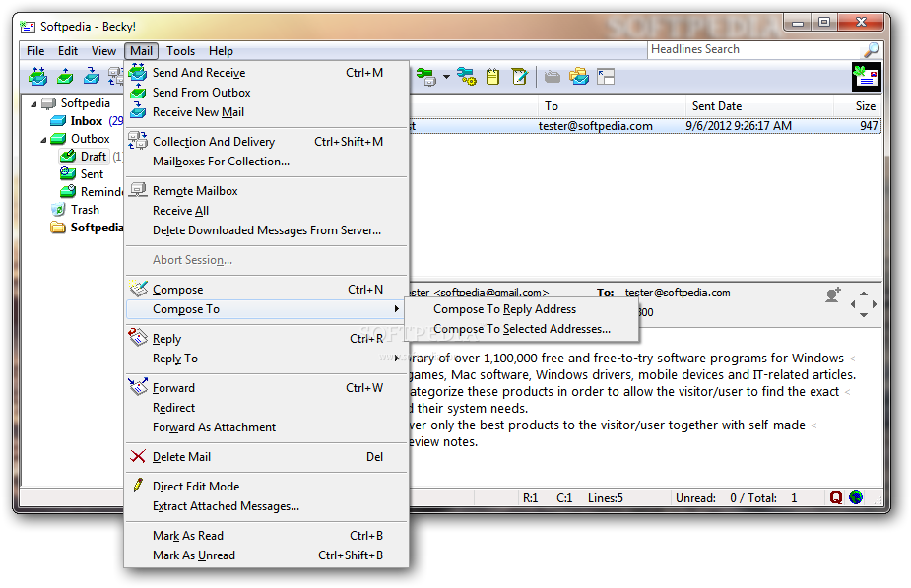The height and width of the screenshot is (588, 911).
Task: Click the left arrow of the navigation pad
Action: click(x=853, y=304)
